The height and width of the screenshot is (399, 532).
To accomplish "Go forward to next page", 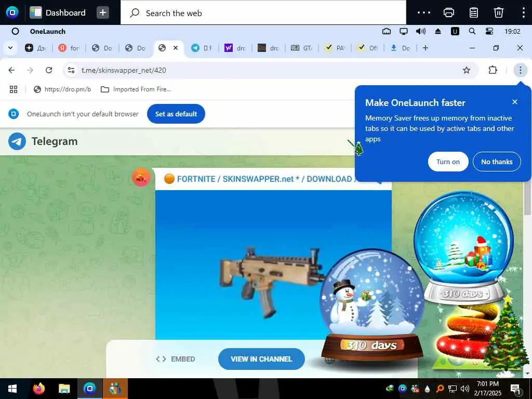I will (30, 70).
